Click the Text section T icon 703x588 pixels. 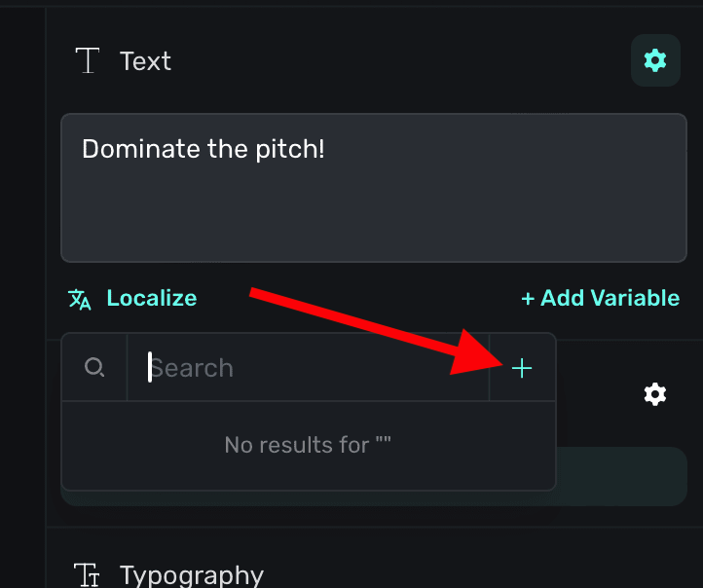click(89, 61)
